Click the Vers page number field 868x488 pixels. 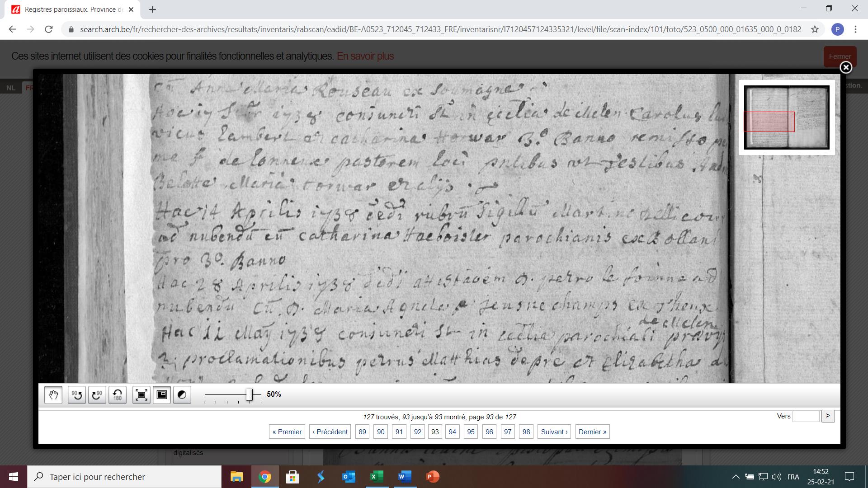pyautogui.click(x=806, y=416)
